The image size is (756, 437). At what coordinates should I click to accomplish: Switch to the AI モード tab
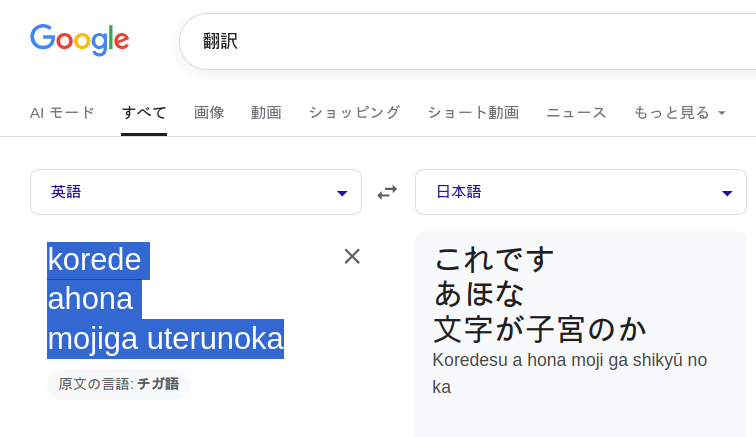tap(62, 113)
